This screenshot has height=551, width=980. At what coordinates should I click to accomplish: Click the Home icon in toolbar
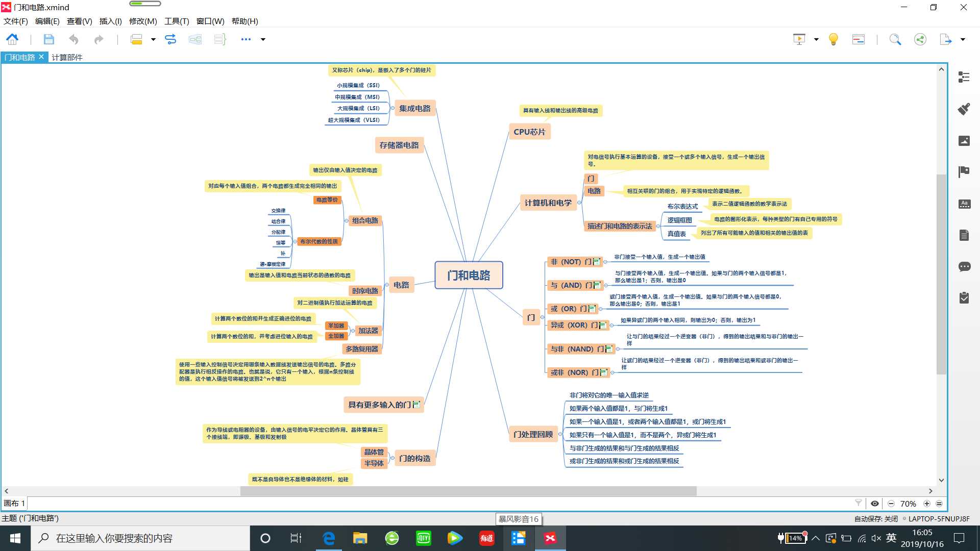pos(12,39)
